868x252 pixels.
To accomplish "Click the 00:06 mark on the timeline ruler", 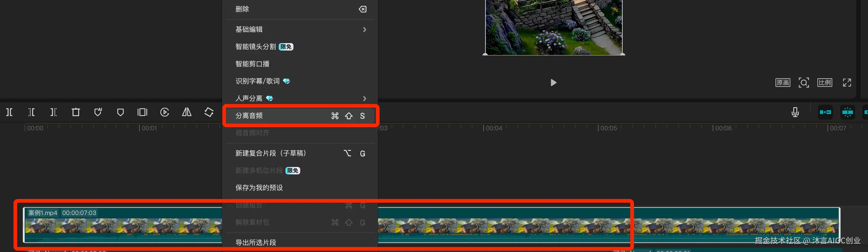I will [723, 128].
